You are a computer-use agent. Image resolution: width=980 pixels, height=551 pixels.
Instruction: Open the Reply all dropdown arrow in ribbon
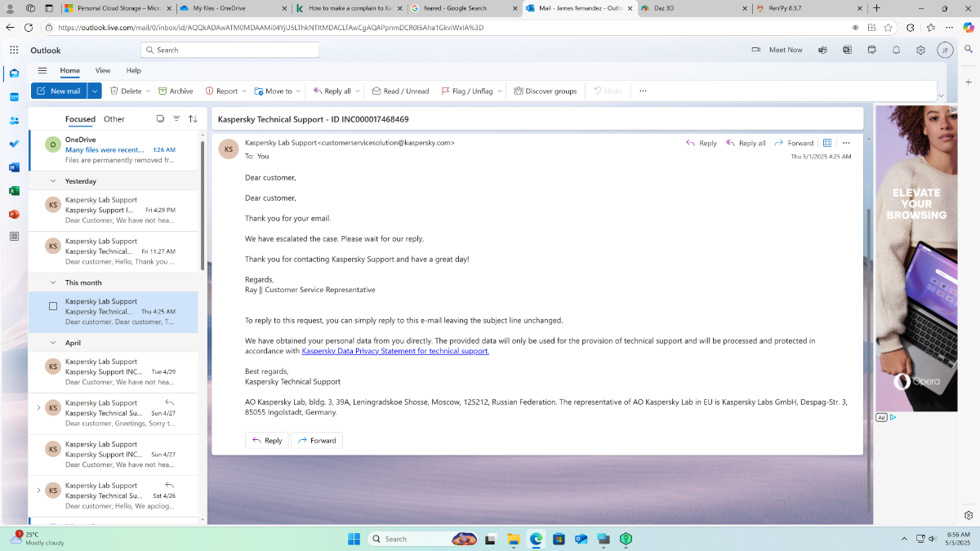click(357, 91)
